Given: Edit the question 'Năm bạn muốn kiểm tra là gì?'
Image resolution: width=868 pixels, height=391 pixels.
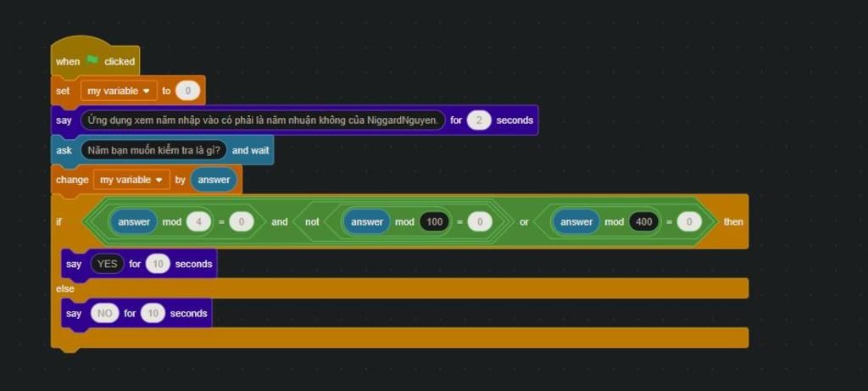Looking at the screenshot, I should (154, 150).
